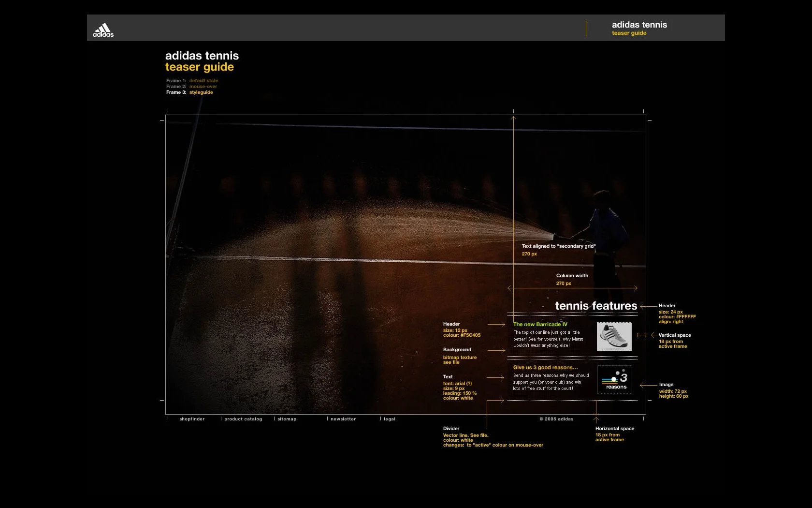
Task: Open 'Give us 3 good reasons...' heading
Action: (545, 367)
